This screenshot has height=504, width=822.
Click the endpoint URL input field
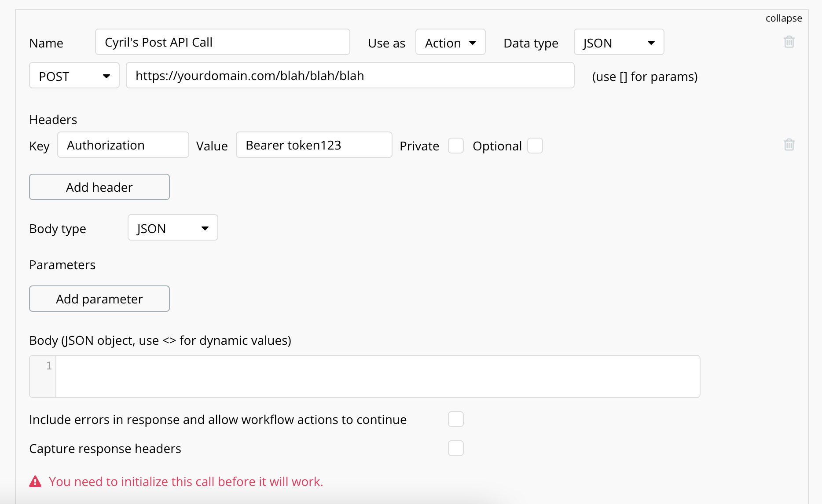coord(350,76)
